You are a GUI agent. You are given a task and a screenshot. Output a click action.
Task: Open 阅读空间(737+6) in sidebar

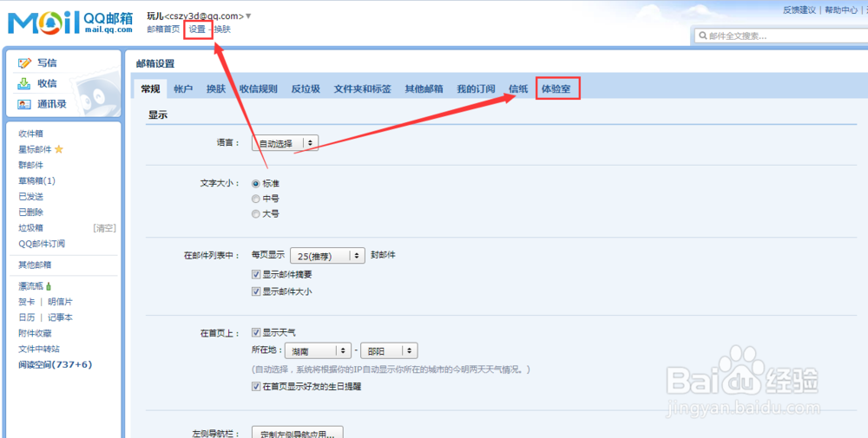point(55,364)
